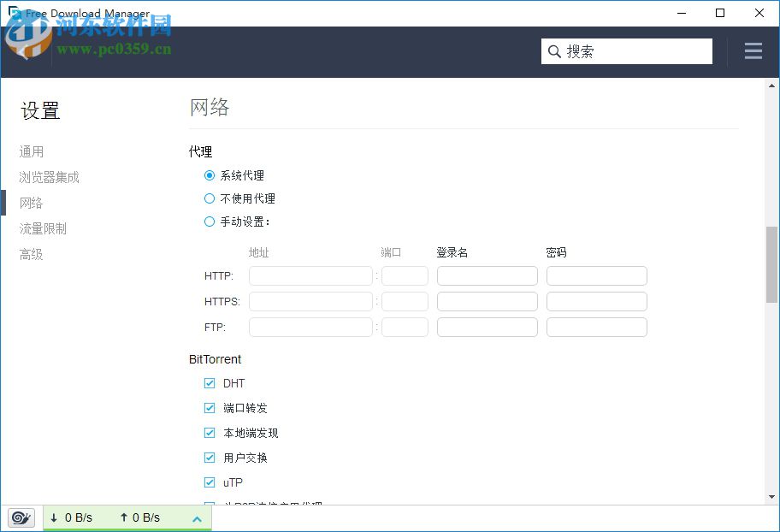Toggle the snail speed-limit icon
Viewport: 780px width, 532px height.
point(20,517)
